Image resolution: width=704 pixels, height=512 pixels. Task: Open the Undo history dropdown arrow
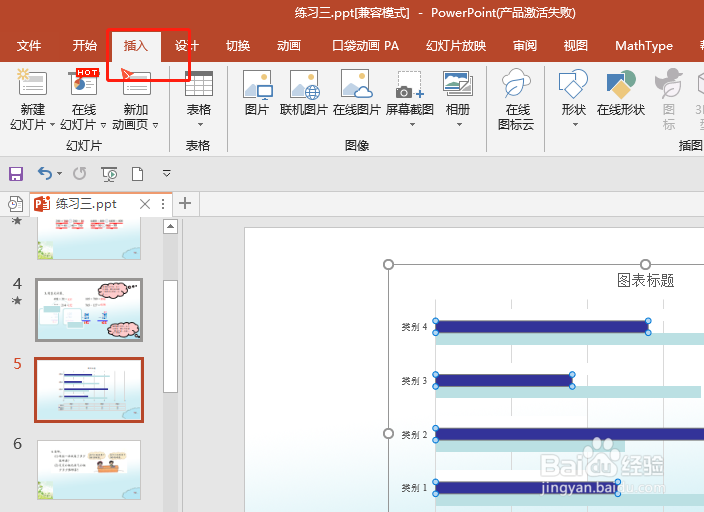59,173
